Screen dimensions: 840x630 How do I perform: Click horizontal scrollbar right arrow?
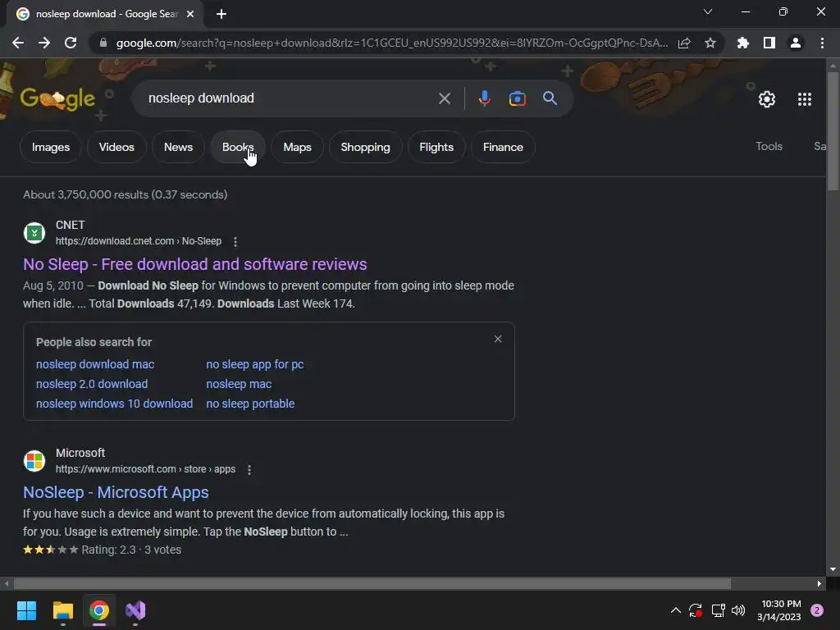(819, 583)
